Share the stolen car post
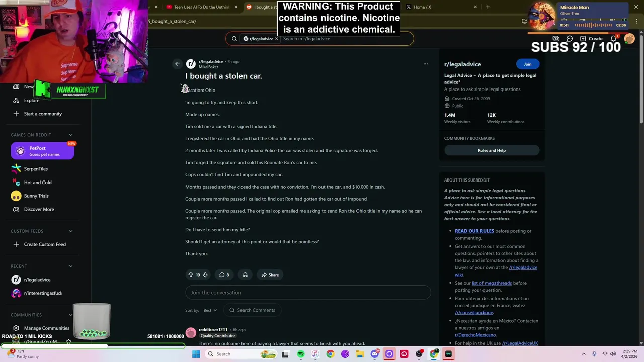The width and height of the screenshot is (644, 362). tap(270, 275)
